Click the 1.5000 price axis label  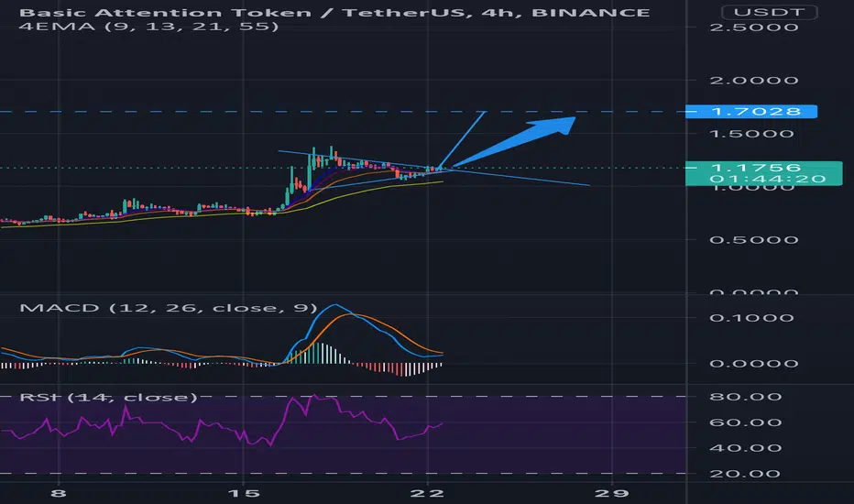[x=751, y=134]
